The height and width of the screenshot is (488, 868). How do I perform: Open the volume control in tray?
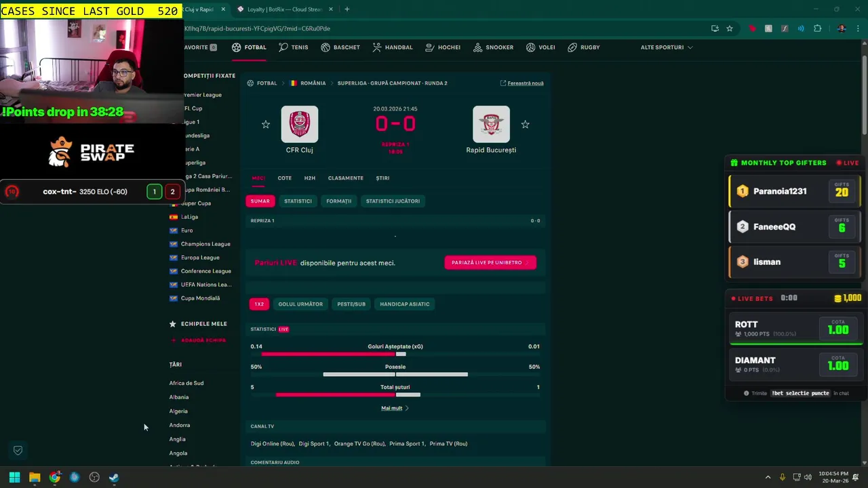click(808, 477)
